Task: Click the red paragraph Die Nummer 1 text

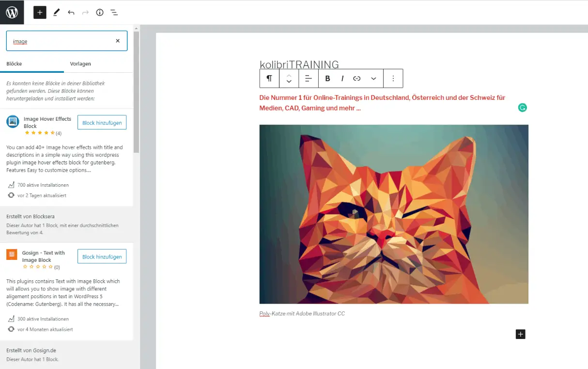Action: click(x=382, y=103)
